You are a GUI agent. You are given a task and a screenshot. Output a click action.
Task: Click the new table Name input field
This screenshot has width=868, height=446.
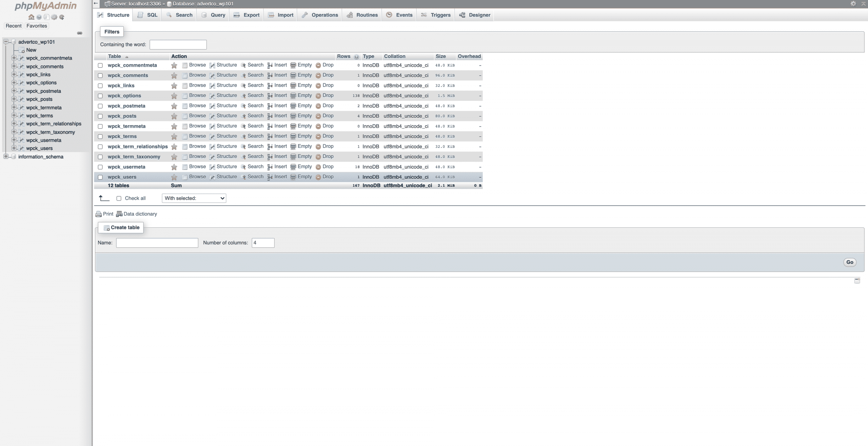click(157, 243)
